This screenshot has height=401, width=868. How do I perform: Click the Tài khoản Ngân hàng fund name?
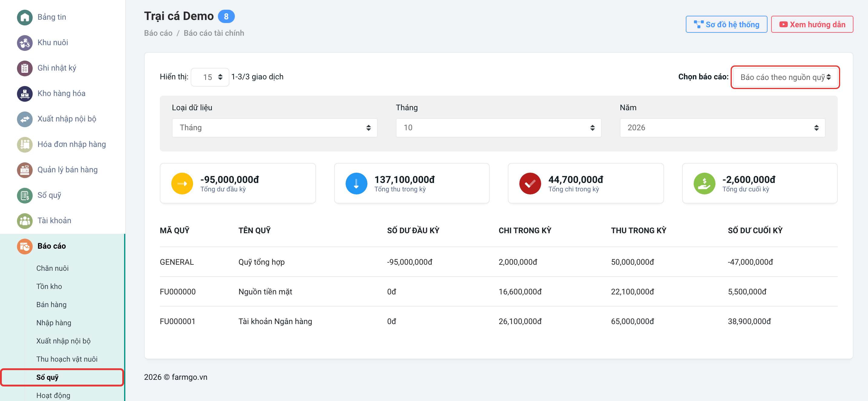tap(275, 321)
